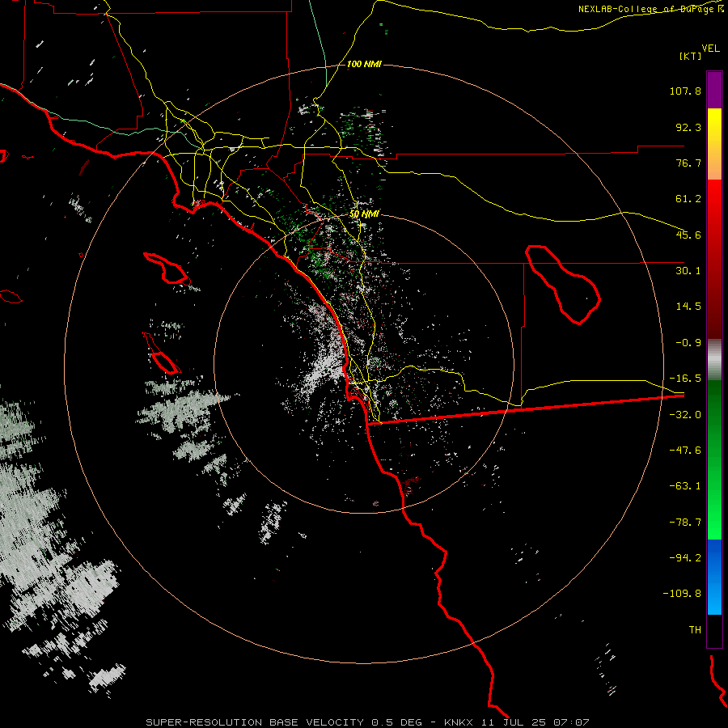Click the 14.5 legend value
This screenshot has width=728, height=728.
[688, 307]
